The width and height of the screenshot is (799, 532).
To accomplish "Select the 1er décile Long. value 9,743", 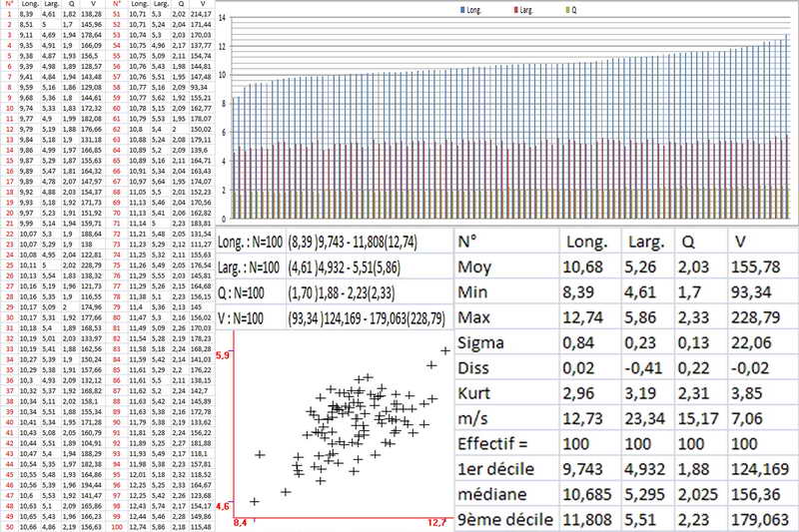I will pyautogui.click(x=582, y=469).
